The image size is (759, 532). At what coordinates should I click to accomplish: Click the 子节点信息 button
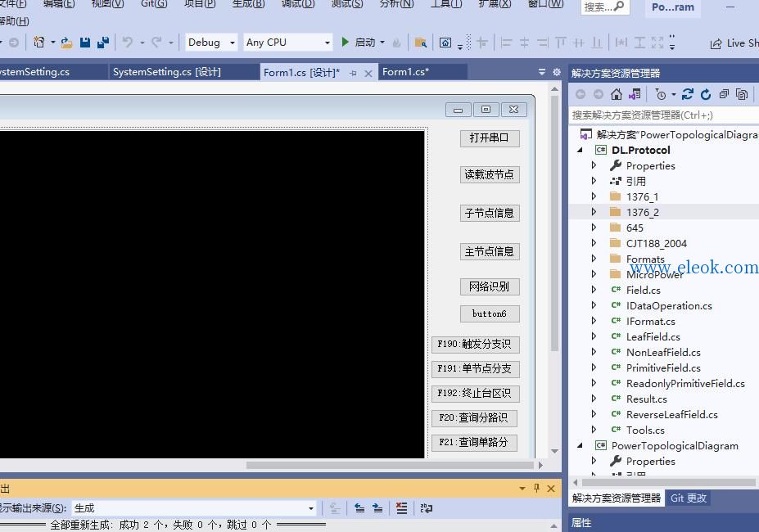click(490, 213)
